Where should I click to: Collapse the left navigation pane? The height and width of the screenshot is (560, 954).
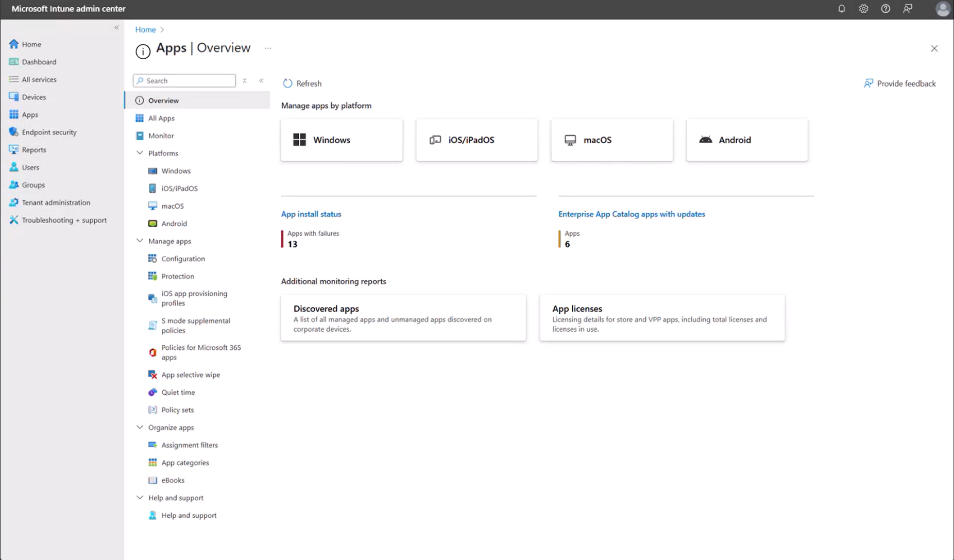click(116, 27)
